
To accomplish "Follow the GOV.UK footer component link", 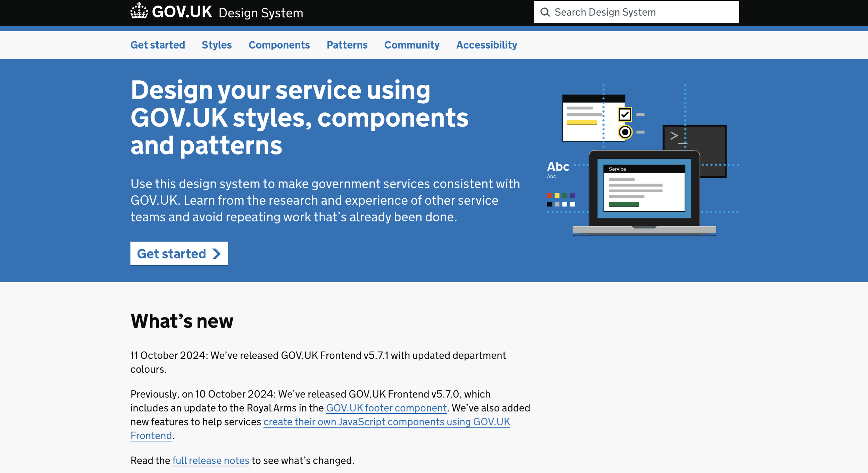I will pos(386,408).
